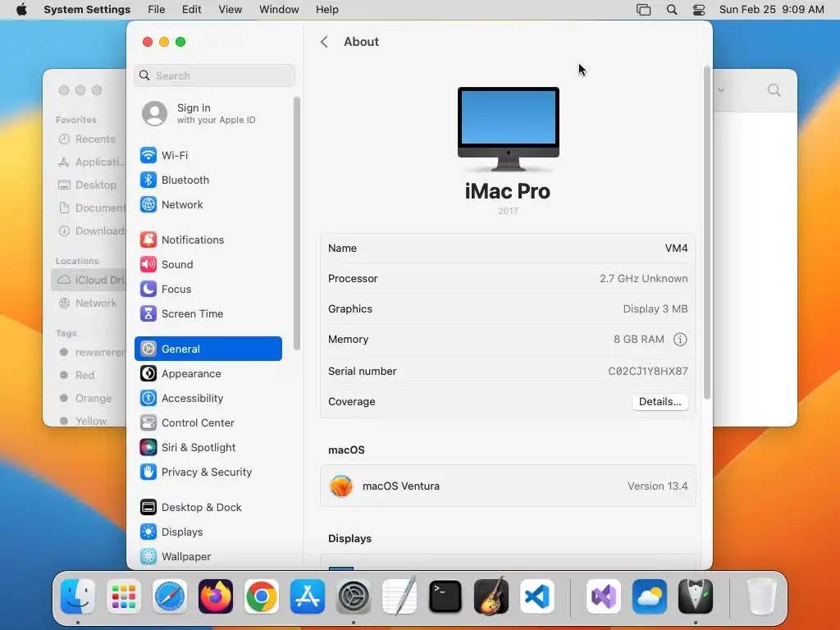Launch Safari from the Dock

click(170, 596)
